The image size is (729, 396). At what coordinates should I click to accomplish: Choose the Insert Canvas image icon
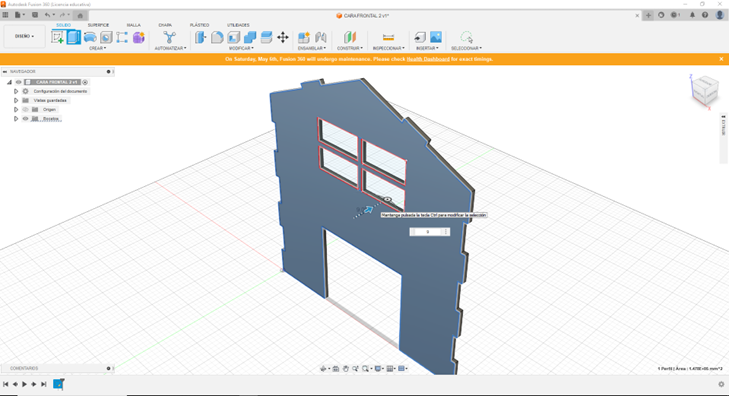click(436, 37)
